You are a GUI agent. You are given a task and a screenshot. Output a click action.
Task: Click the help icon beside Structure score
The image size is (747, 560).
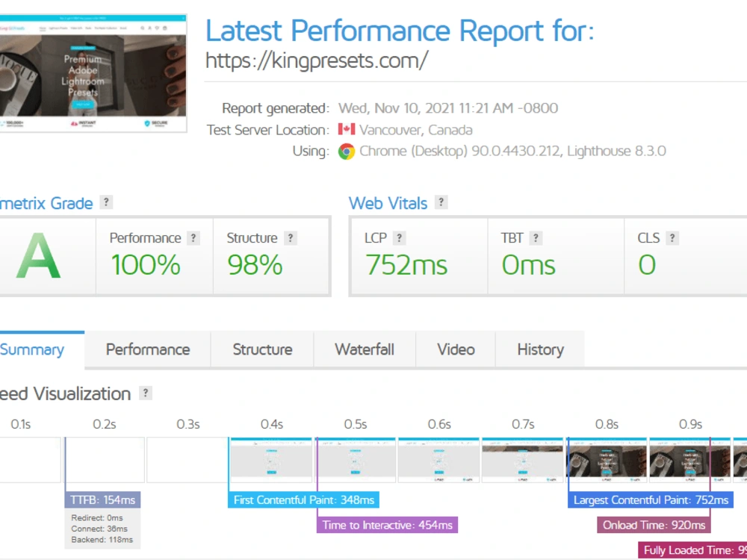tap(291, 237)
